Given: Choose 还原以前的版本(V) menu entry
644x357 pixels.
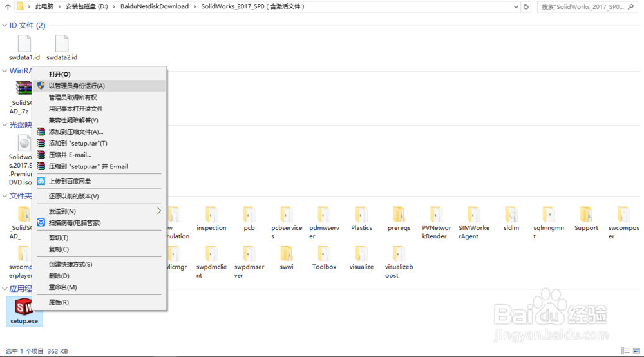Looking at the screenshot, I should pyautogui.click(x=99, y=197).
